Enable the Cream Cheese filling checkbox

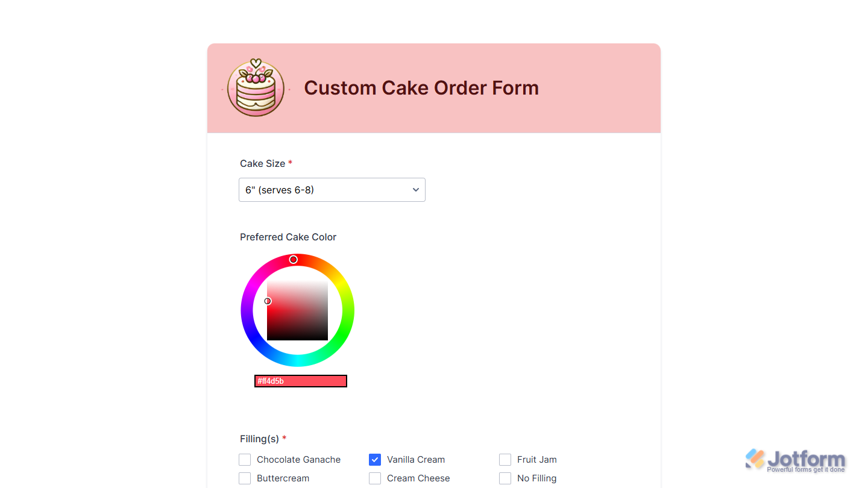[x=374, y=478]
